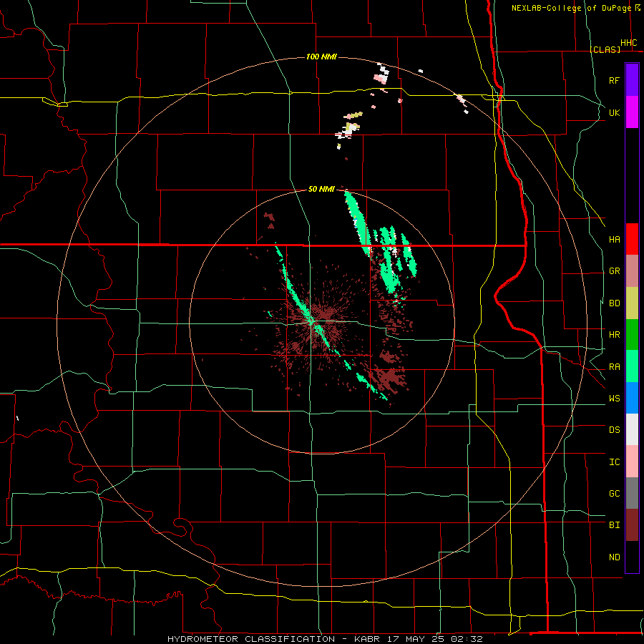Click the KABR radar site identifier
Image resolution: width=644 pixels, height=644 pixels.
pyautogui.click(x=367, y=639)
